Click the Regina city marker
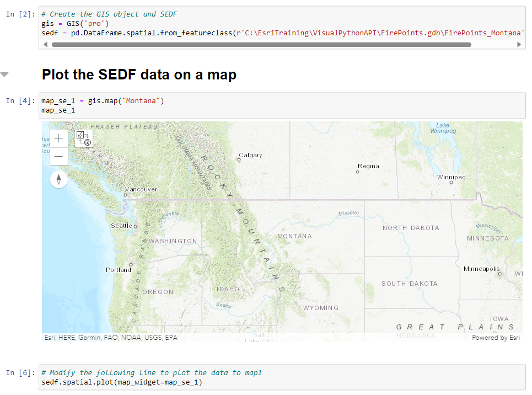Screen dimensions: 532x395 click(x=357, y=172)
